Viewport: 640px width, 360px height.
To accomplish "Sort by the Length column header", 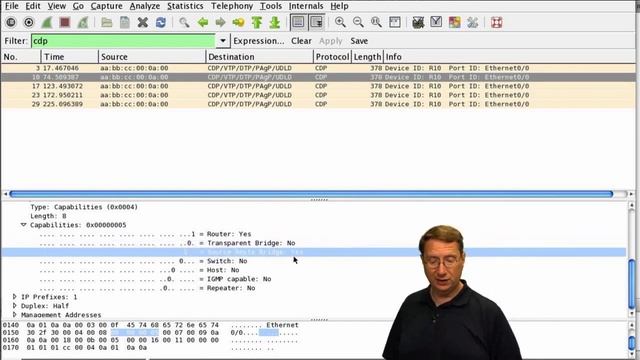I will pos(367,57).
